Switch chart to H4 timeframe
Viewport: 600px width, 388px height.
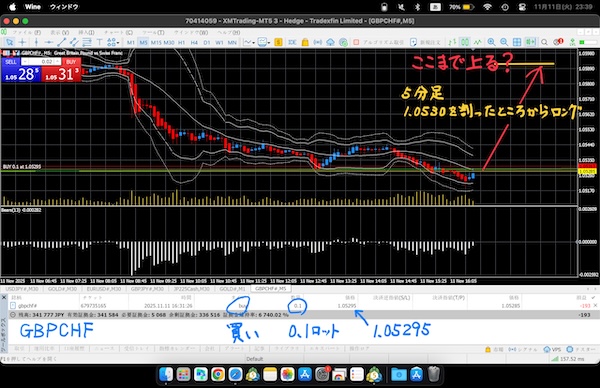[x=194, y=42]
